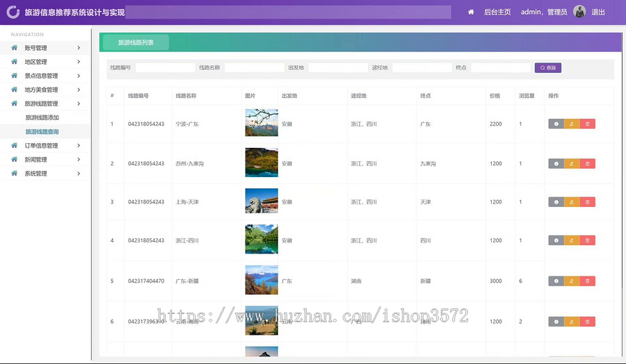Viewport: 626px width, 364px height.
Task: Click the house icon beside 订单信息管理
Action: point(15,145)
